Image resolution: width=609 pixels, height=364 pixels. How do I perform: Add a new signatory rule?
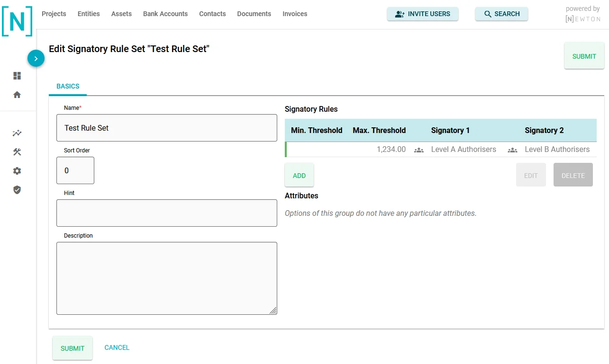point(299,175)
